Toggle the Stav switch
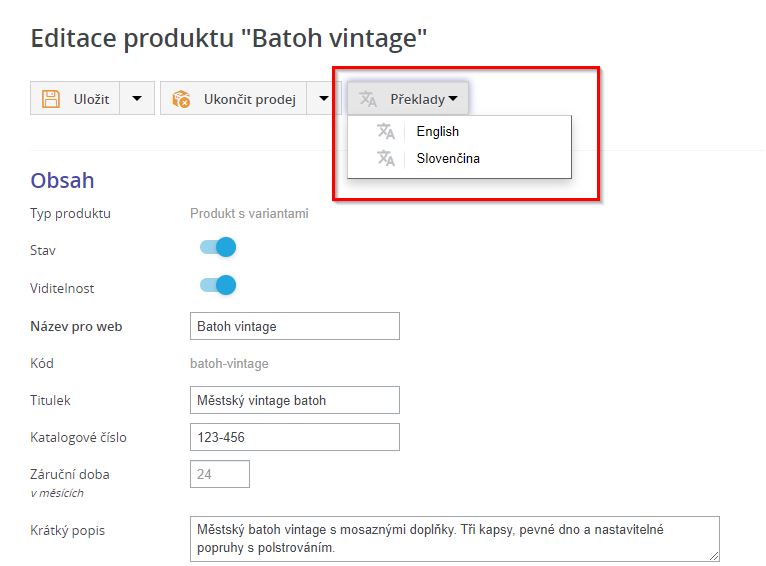Image resolution: width=766 pixels, height=566 pixels. pos(218,247)
